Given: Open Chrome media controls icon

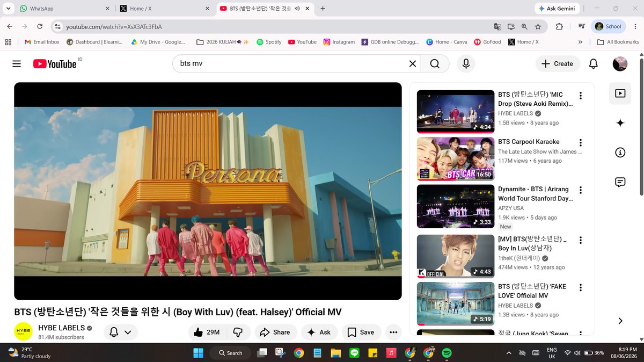Looking at the screenshot, I should pyautogui.click(x=582, y=26).
